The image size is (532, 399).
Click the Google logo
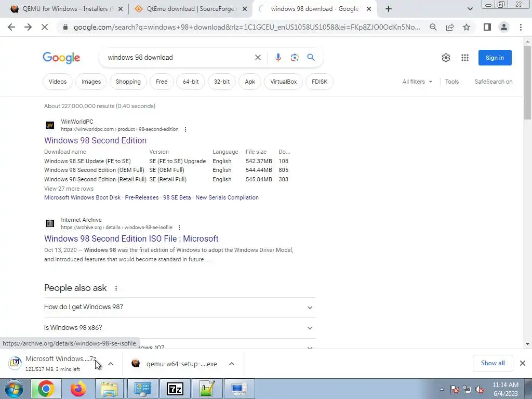click(x=61, y=58)
